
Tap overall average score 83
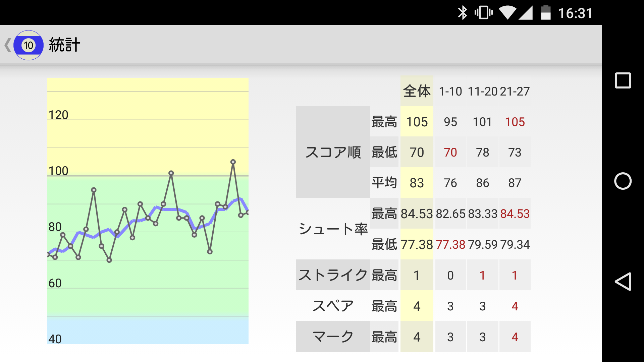point(417,183)
